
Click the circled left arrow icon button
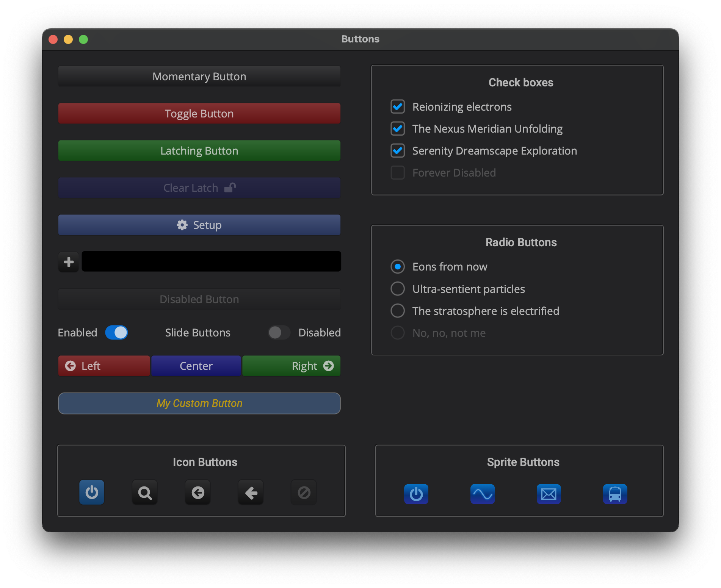click(x=198, y=493)
